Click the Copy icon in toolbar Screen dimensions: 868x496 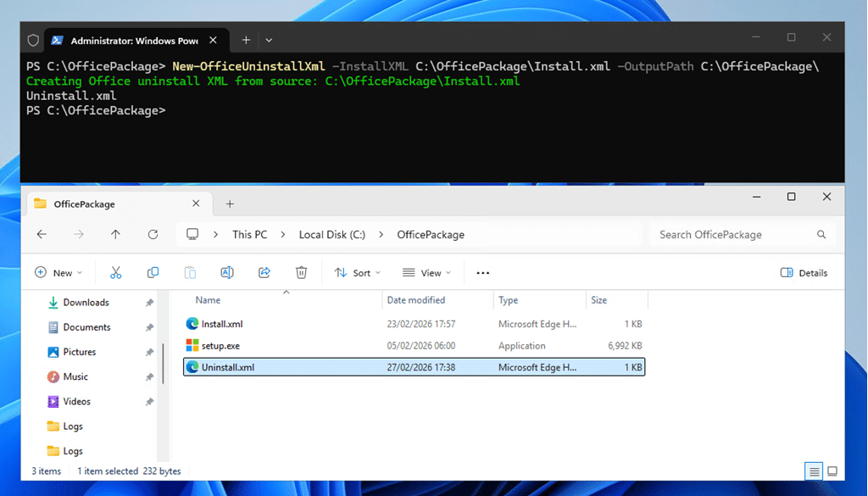pos(153,272)
